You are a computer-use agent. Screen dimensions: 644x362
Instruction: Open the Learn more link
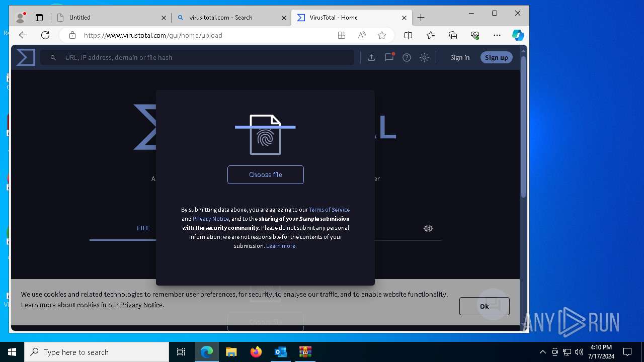click(281, 246)
